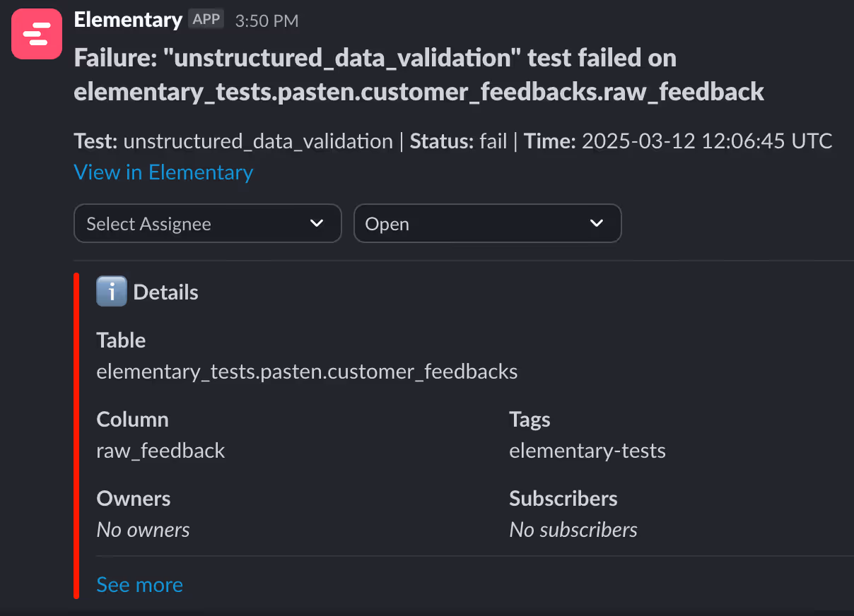Click the Elementary sender name
Viewport: 854px width, 616px height.
point(128,20)
